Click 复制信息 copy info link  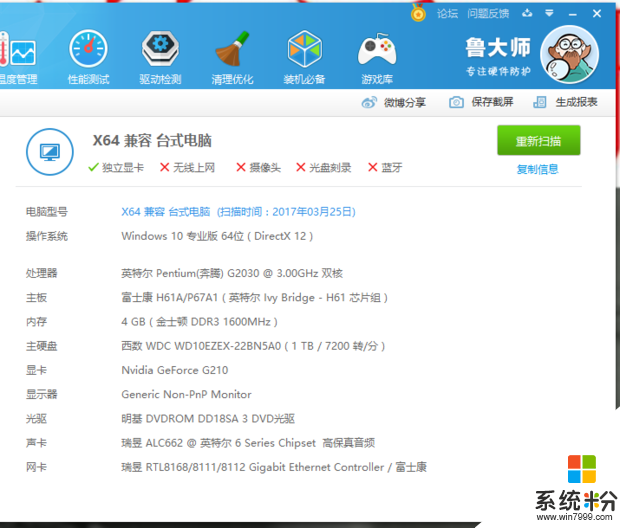537,169
